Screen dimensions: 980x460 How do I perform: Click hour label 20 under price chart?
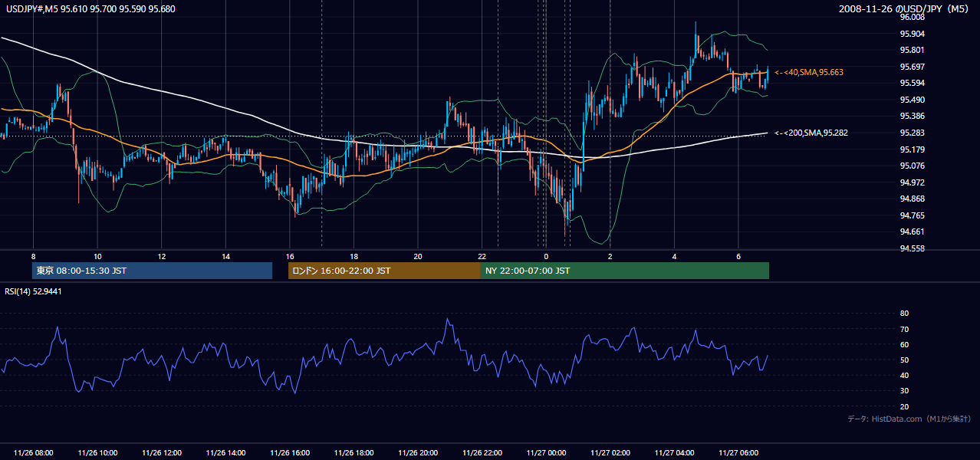418,256
